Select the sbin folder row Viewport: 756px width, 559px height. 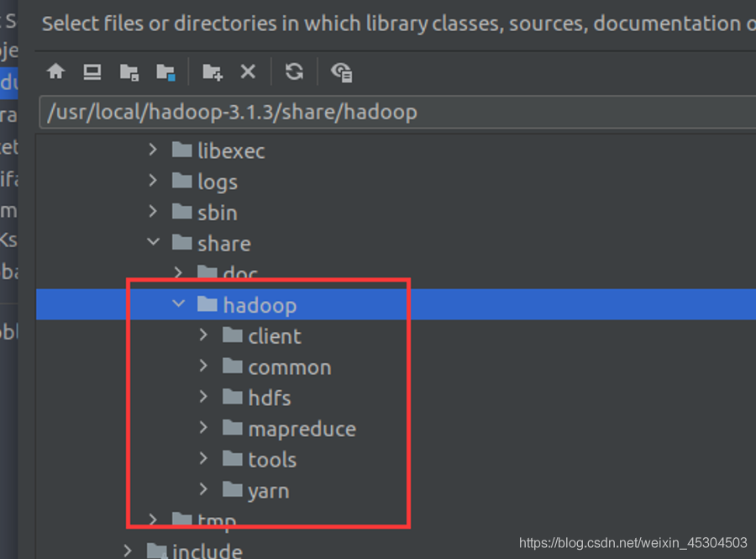click(396, 212)
